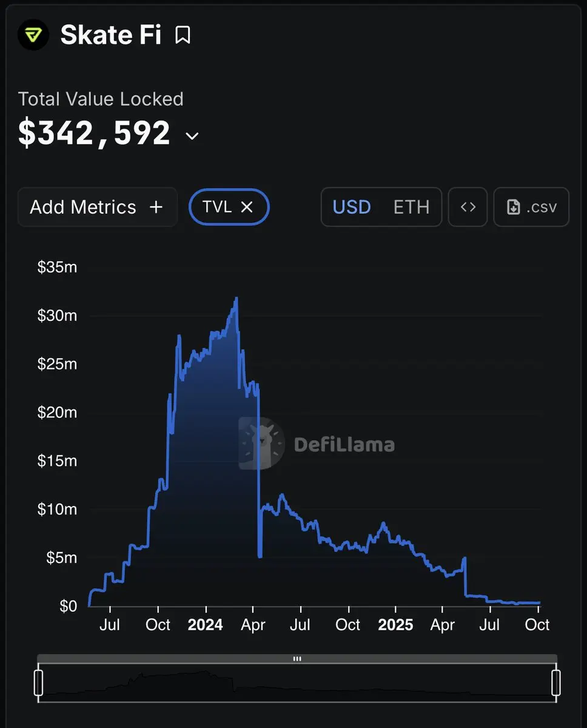Click the top grip of range selector
This screenshot has width=587, height=728.
pos(297,659)
